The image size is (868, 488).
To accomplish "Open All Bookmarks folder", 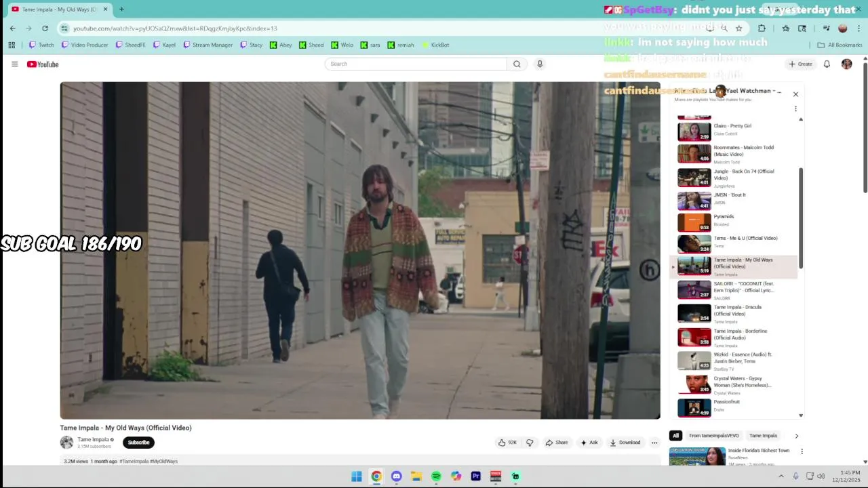I will [840, 45].
